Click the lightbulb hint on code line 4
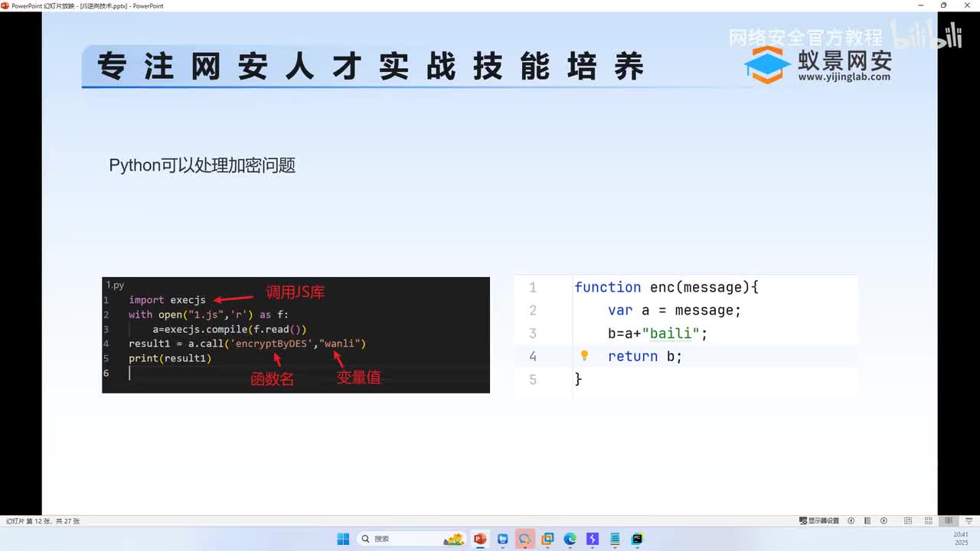The height and width of the screenshot is (551, 980). pyautogui.click(x=584, y=355)
